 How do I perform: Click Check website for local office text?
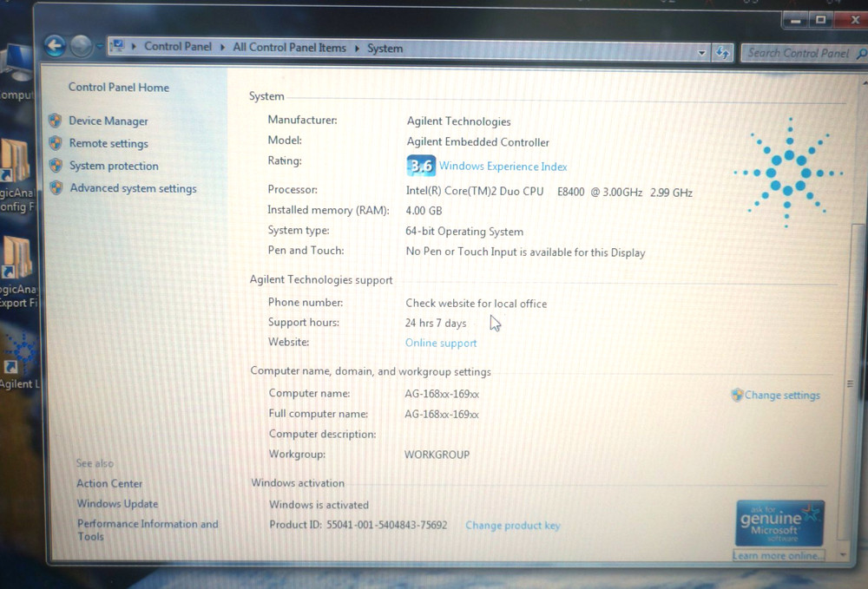476,304
